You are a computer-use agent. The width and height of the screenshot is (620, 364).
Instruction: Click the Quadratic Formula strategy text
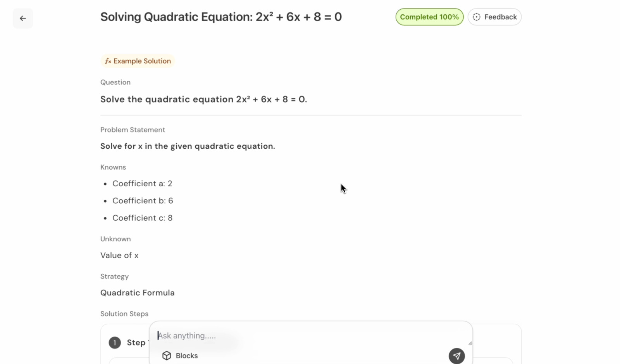click(x=137, y=293)
